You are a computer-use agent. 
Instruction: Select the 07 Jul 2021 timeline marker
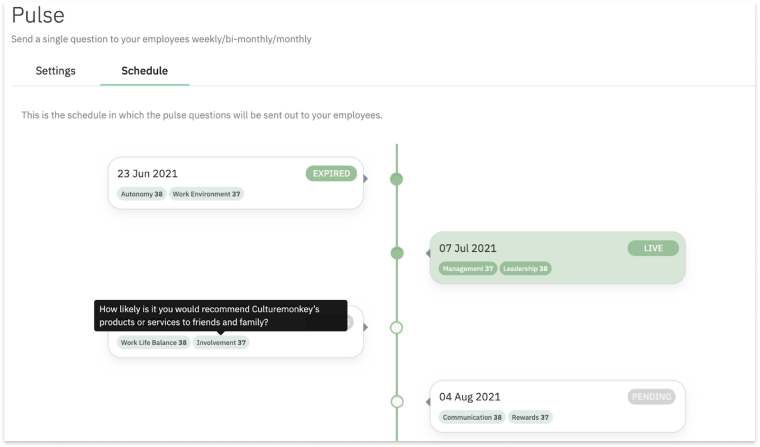pyautogui.click(x=396, y=253)
